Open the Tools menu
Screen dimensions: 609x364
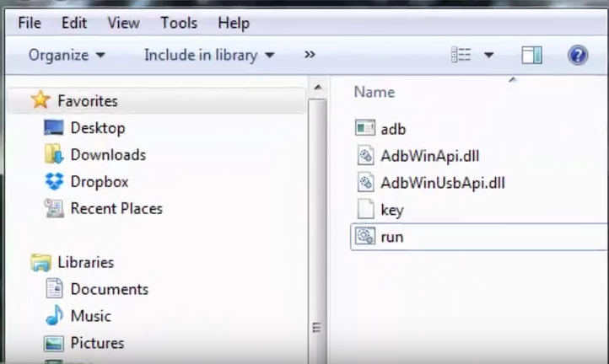coord(179,23)
